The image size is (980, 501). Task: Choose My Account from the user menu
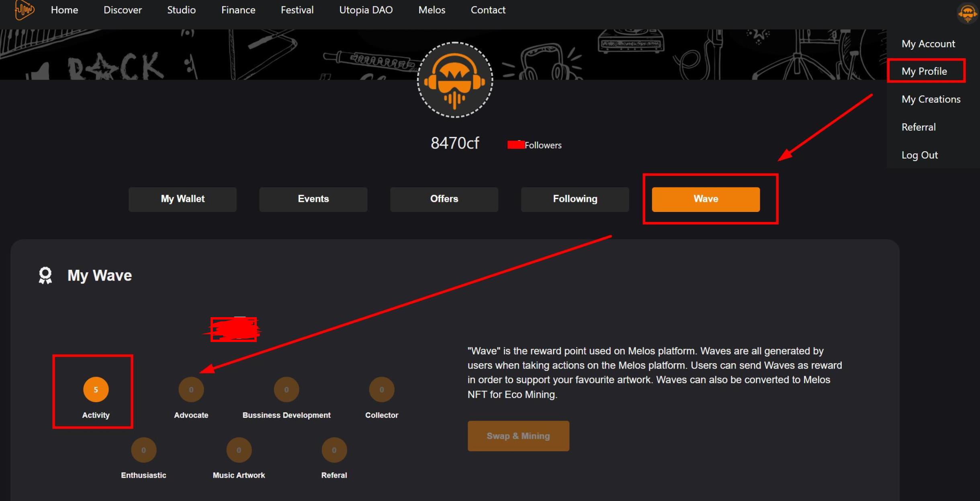point(928,44)
